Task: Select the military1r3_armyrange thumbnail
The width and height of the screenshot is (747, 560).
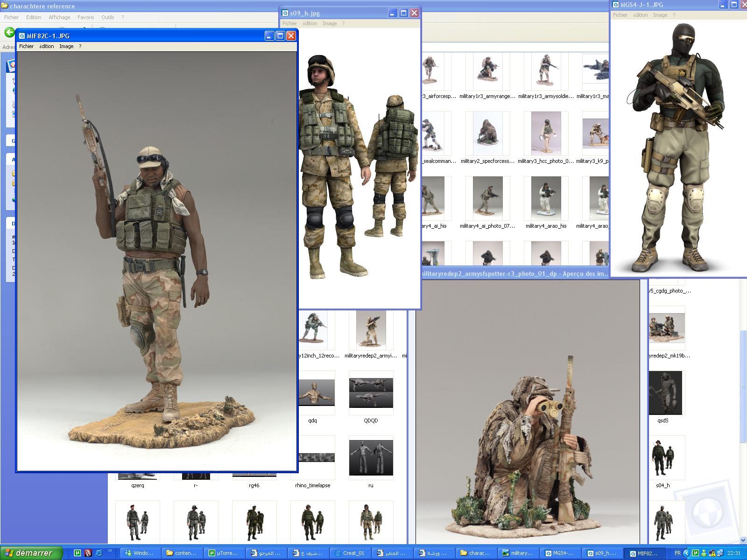Action: (x=487, y=71)
